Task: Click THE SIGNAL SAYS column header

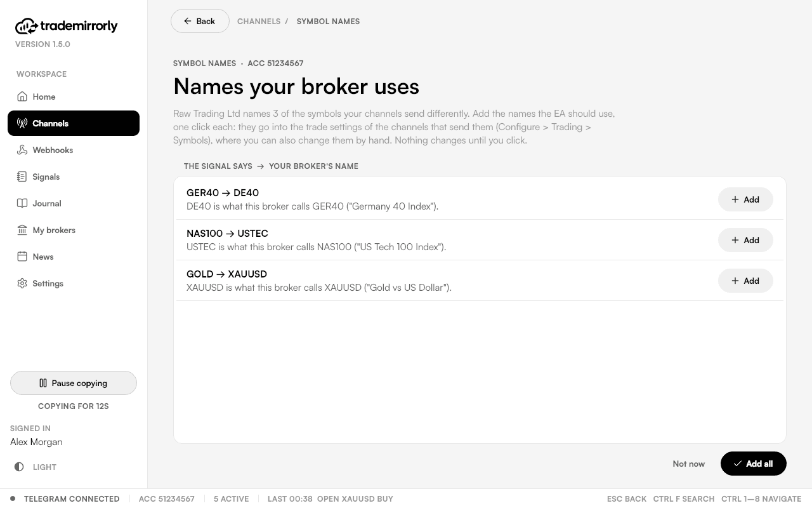Action: 218,166
